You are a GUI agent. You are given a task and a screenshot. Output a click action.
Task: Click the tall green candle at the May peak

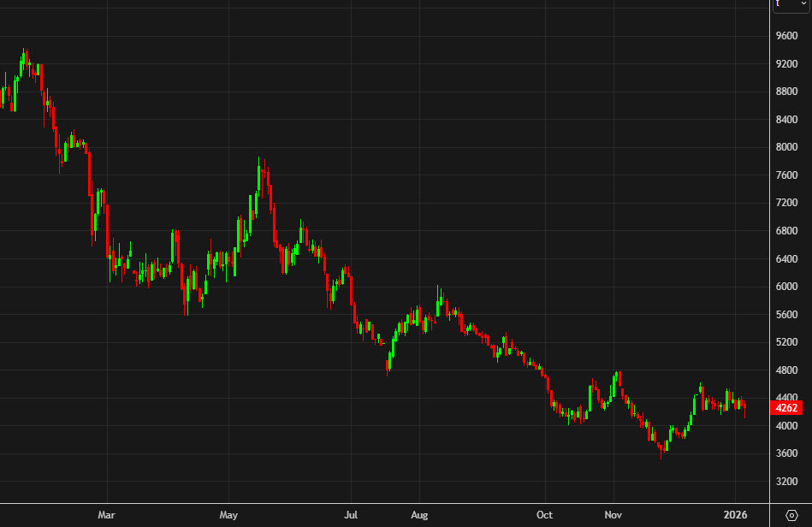[x=259, y=180]
